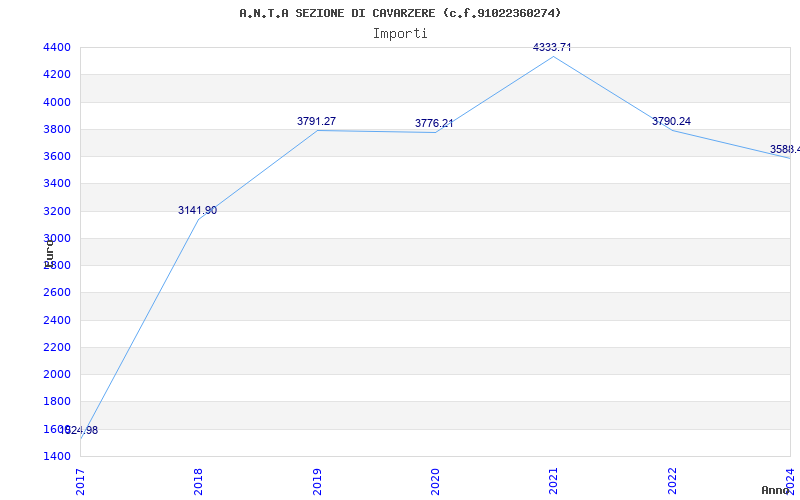Screen dimensions: 800x500
Task: Click the 2017 data label near the axis
Action: (x=79, y=431)
